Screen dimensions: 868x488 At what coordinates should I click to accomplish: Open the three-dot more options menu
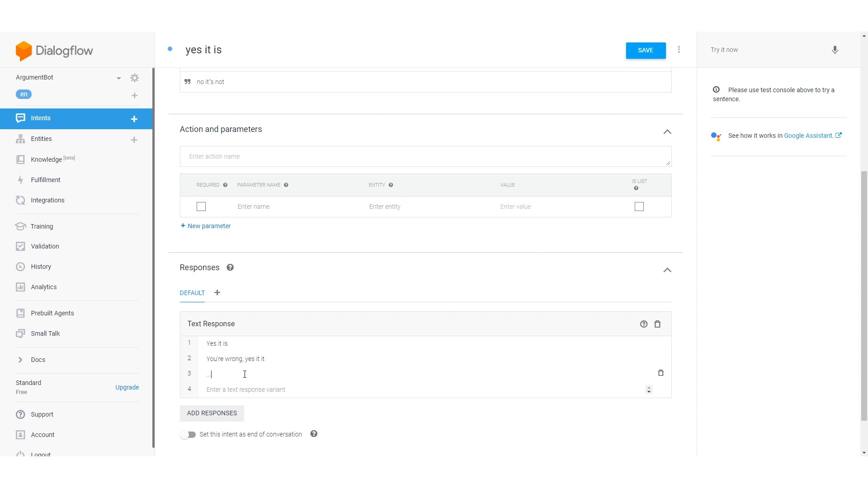click(679, 50)
